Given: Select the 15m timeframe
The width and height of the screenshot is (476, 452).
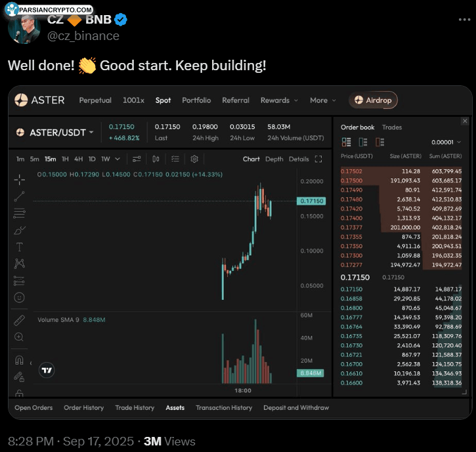Looking at the screenshot, I should 51,159.
